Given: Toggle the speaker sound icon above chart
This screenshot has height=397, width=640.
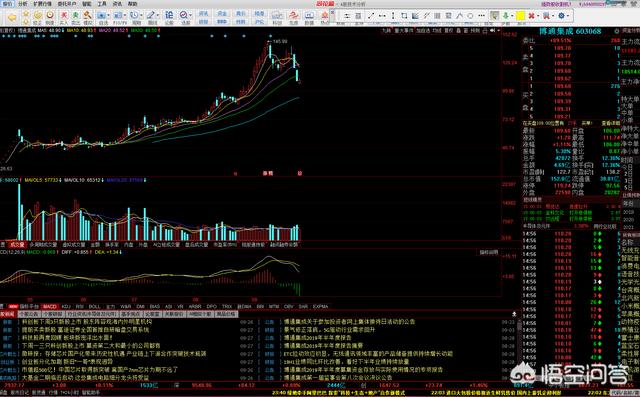Looking at the screenshot, I should (493, 31).
